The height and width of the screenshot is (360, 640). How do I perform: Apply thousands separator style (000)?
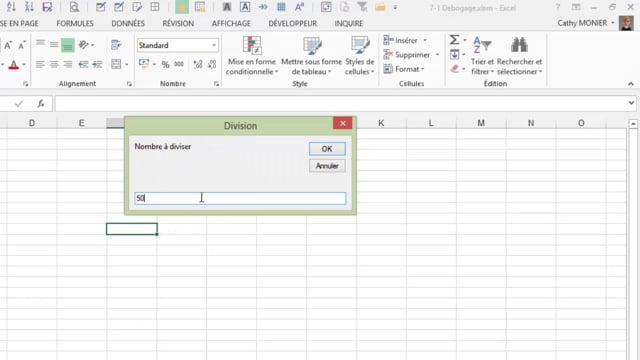[179, 64]
